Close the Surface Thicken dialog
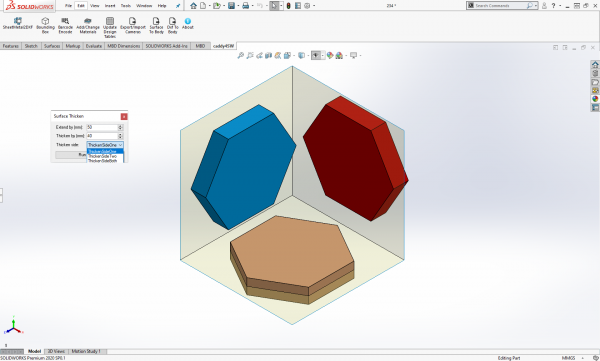The image size is (600, 361). [124, 116]
